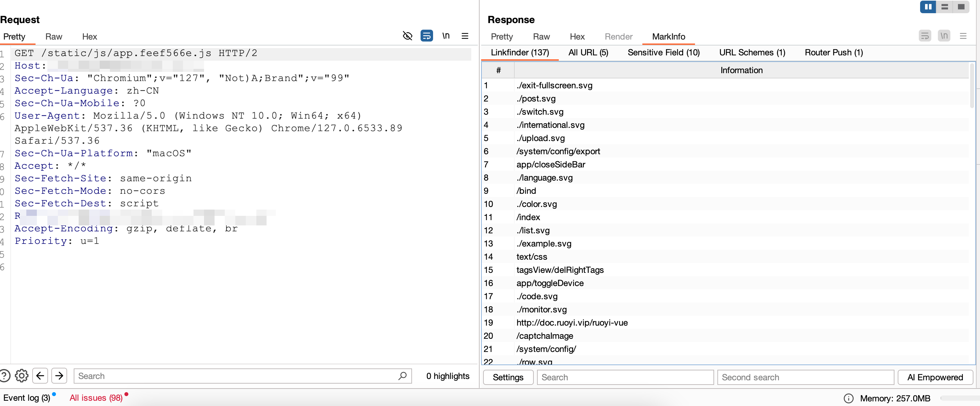Screen dimensions: 980x406
Task: Click the AI Empowered button
Action: pos(935,377)
